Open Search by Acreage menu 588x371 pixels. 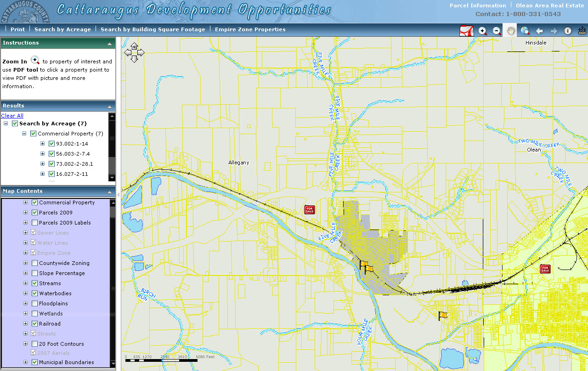62,29
